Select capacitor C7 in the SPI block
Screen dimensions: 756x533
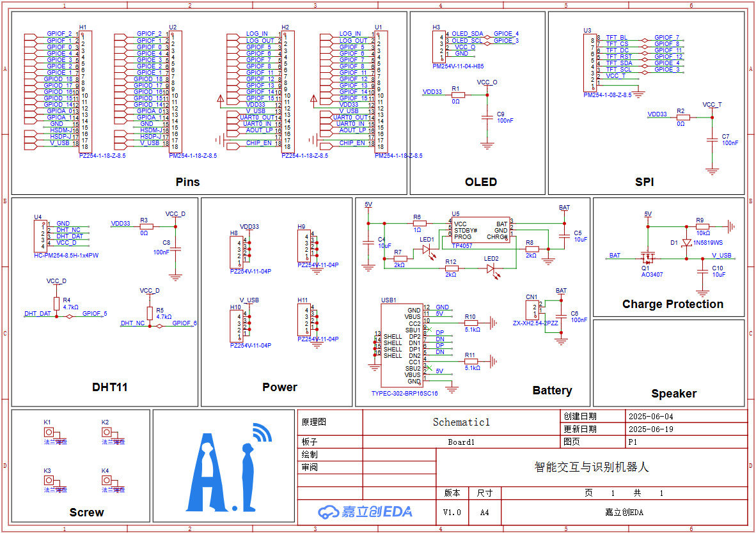[711, 140]
